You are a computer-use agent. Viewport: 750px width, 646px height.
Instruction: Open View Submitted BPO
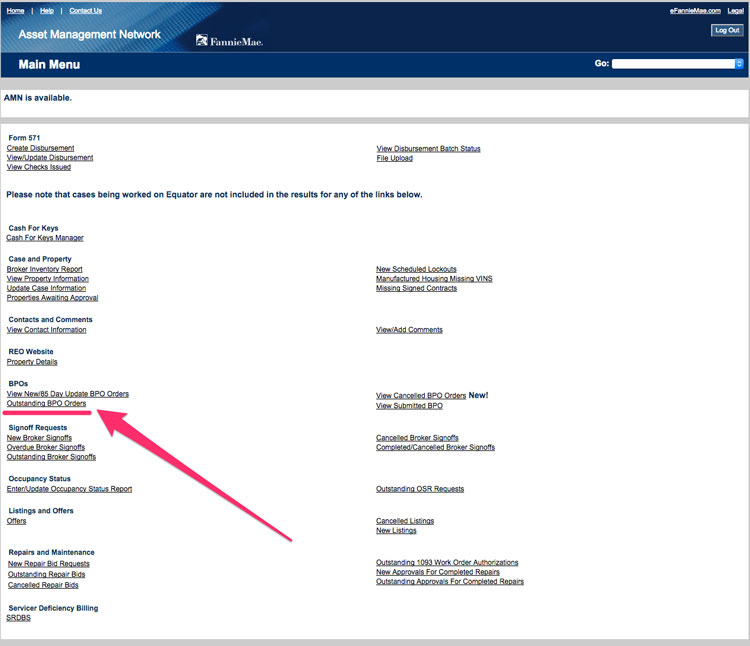409,406
